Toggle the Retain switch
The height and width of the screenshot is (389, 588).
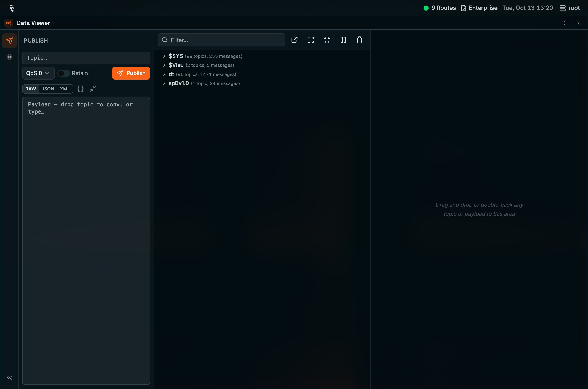point(64,73)
